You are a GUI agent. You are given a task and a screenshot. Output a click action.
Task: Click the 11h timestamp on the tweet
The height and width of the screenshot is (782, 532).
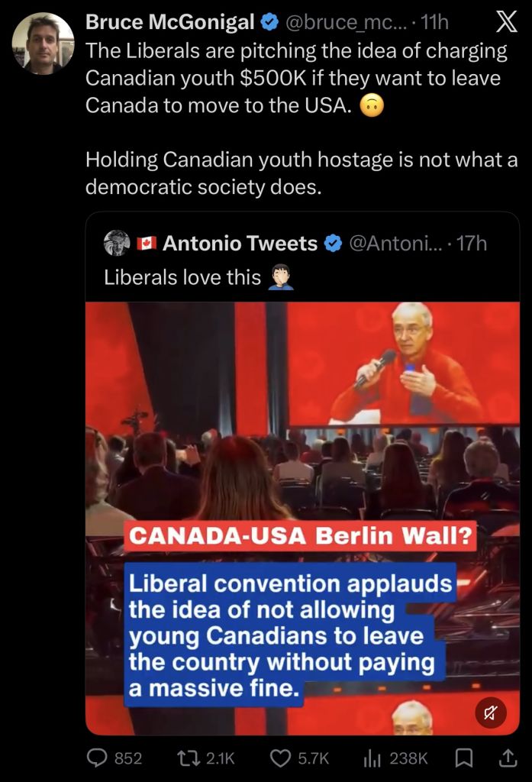click(x=434, y=22)
